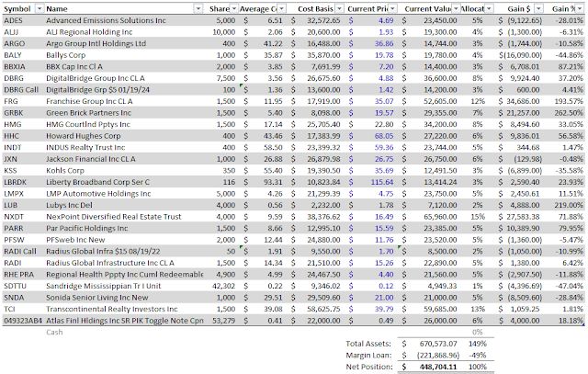Open the Gain $ column filter dropdown
This screenshot has width=588, height=374.
coord(538,8)
